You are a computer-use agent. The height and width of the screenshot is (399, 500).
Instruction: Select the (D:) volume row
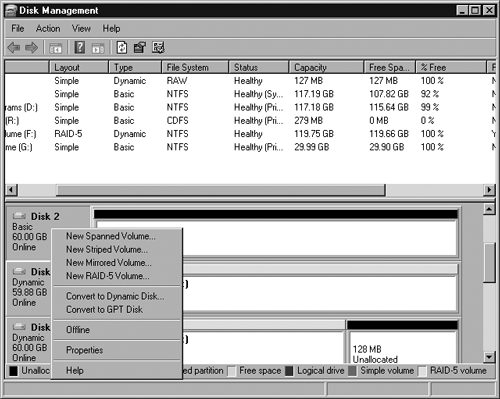[250, 107]
